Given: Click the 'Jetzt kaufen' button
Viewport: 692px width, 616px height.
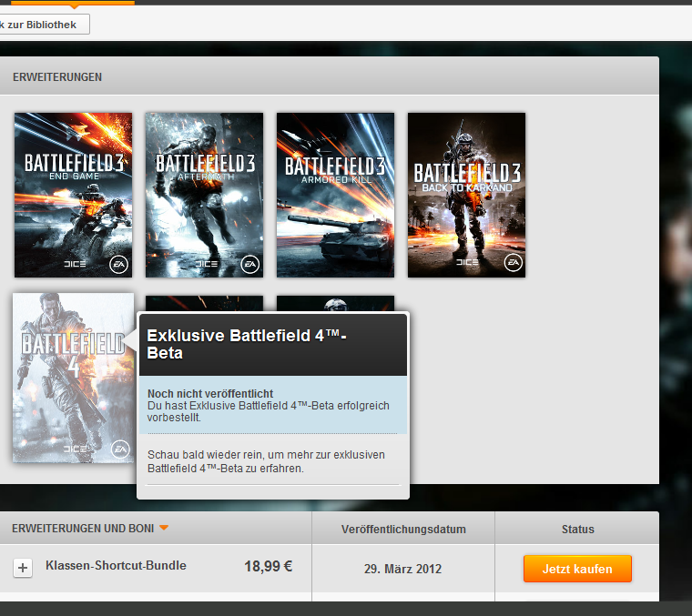Looking at the screenshot, I should tap(577, 569).
